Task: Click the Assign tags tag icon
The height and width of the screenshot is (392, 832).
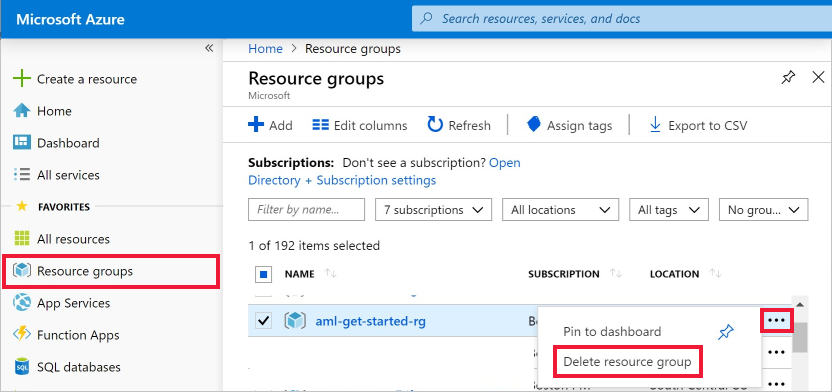Action: coord(533,125)
